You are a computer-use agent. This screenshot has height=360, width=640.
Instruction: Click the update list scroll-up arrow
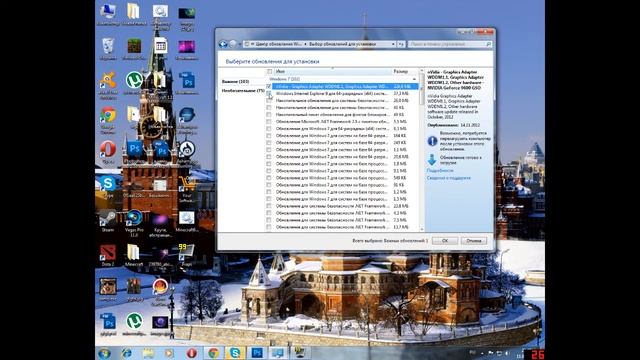(x=422, y=72)
